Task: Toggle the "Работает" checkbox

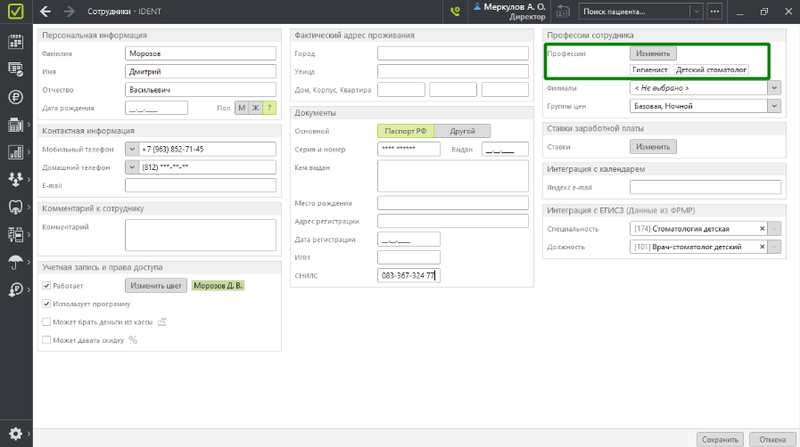Action: pyautogui.click(x=47, y=285)
